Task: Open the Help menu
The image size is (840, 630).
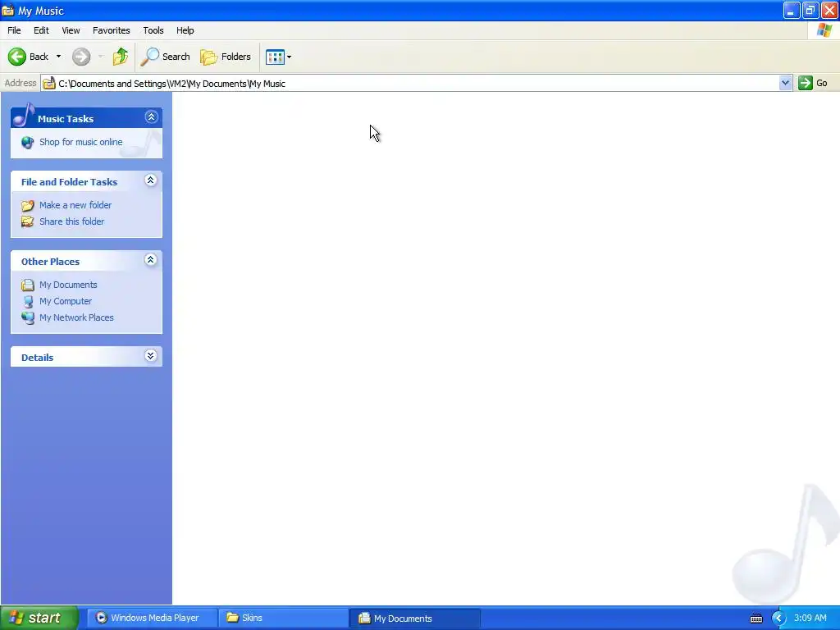Action: (185, 30)
